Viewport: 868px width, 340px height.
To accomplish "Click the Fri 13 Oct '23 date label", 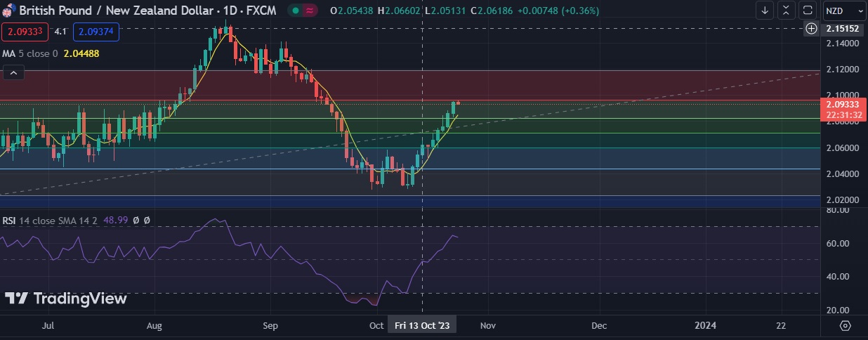I will (x=422, y=325).
